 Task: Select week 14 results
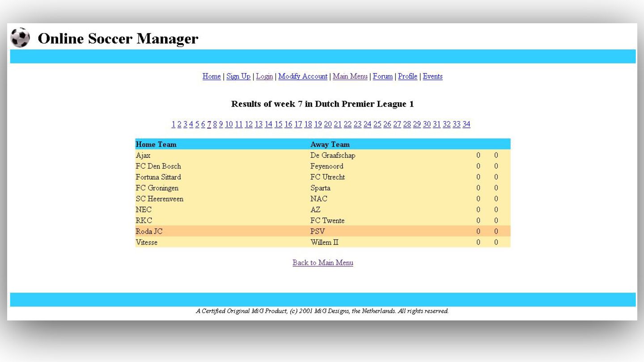268,124
